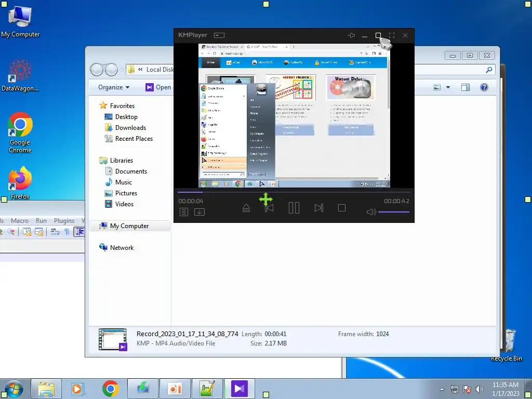Open Google Chrome desktop shortcut
532x399 pixels.
[x=20, y=132]
